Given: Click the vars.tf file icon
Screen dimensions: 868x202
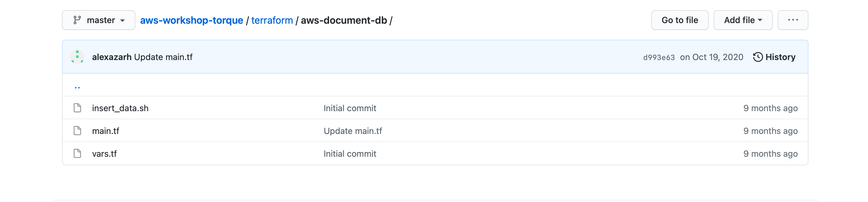Looking at the screenshot, I should [77, 154].
